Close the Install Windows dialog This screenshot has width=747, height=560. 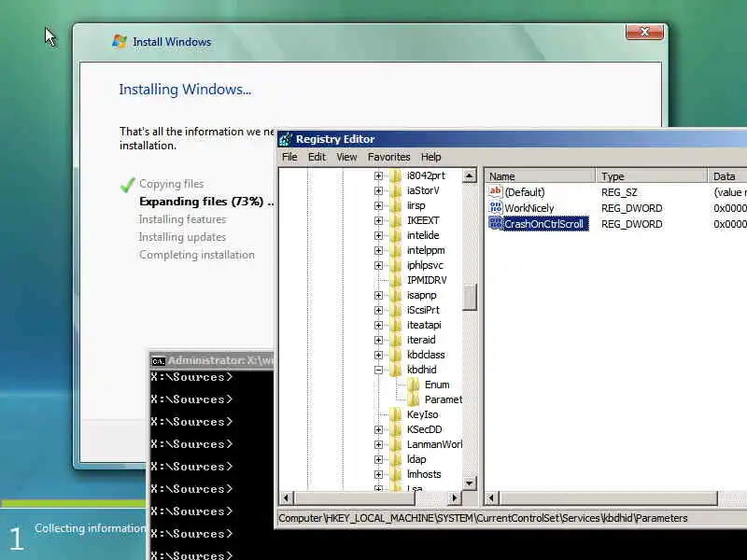point(644,32)
